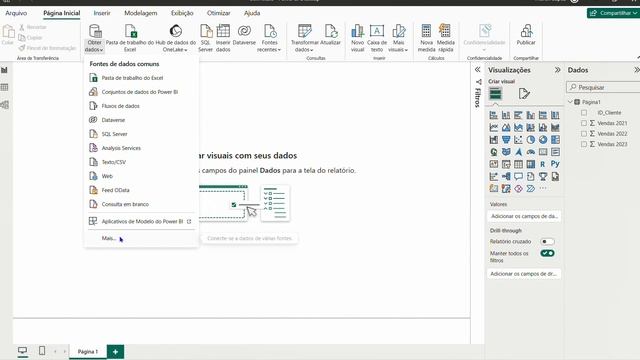640x360 pixels.
Task: Choose Feed OData from the menu
Action: pos(141,190)
